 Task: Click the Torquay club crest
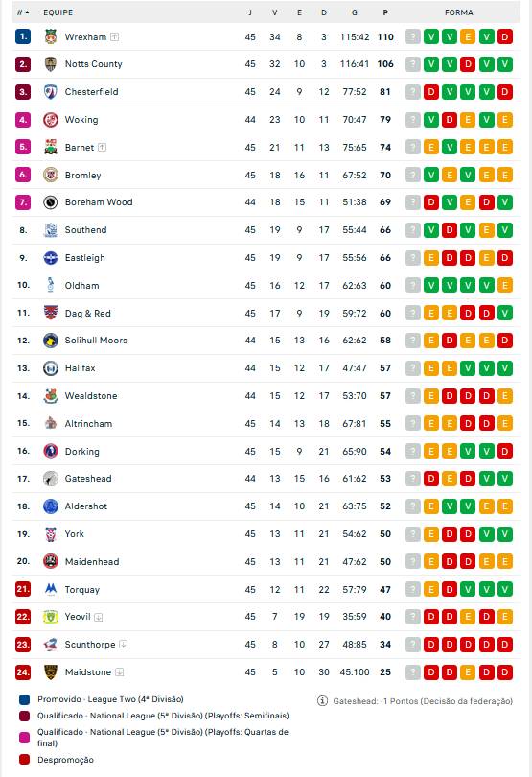[51, 589]
